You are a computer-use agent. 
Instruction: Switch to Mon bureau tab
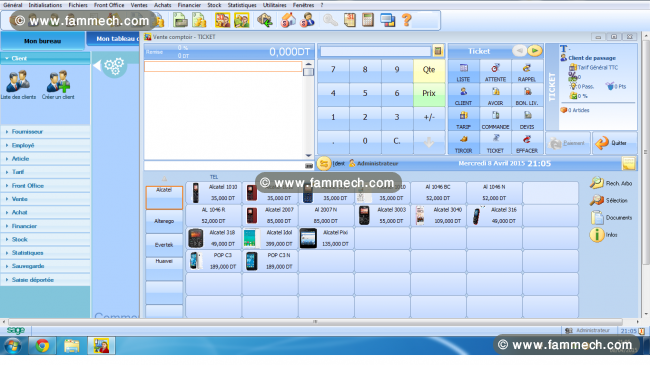[x=42, y=41]
